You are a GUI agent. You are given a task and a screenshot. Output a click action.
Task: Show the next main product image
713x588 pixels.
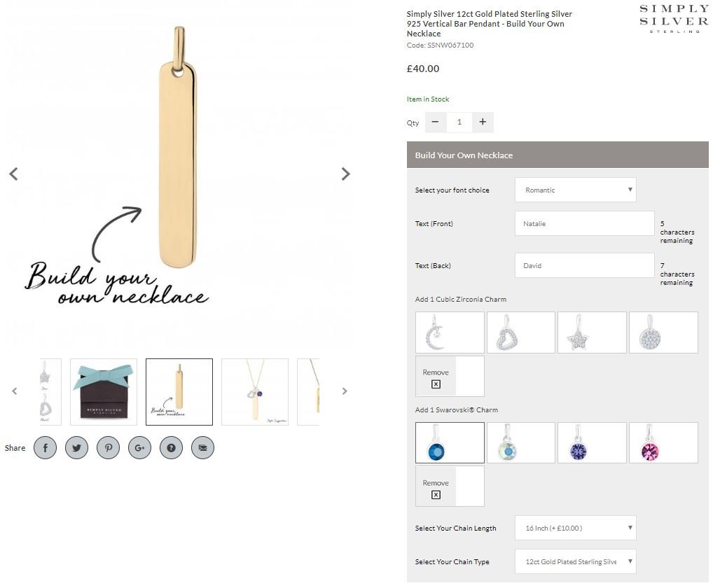point(345,174)
